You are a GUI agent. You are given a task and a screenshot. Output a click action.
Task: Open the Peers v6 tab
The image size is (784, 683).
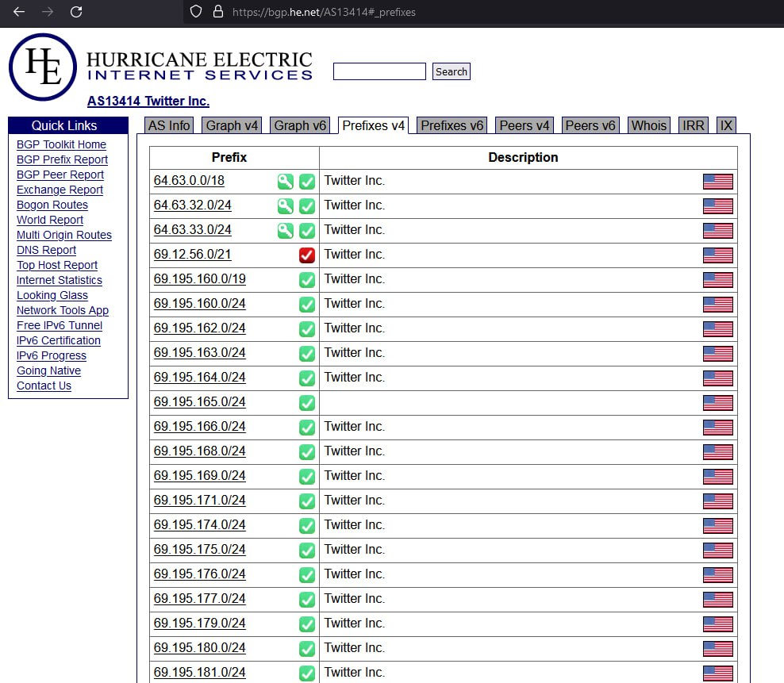click(x=590, y=125)
